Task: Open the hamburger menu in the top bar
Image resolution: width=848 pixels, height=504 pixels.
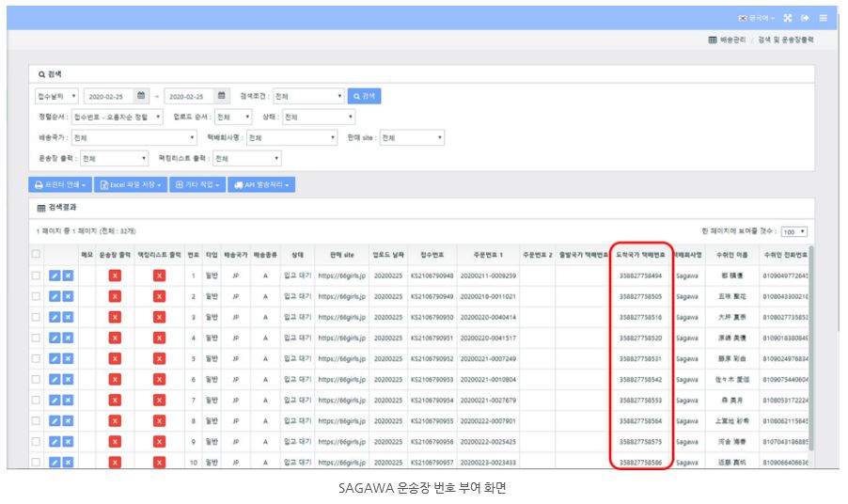Action: pyautogui.click(x=824, y=18)
